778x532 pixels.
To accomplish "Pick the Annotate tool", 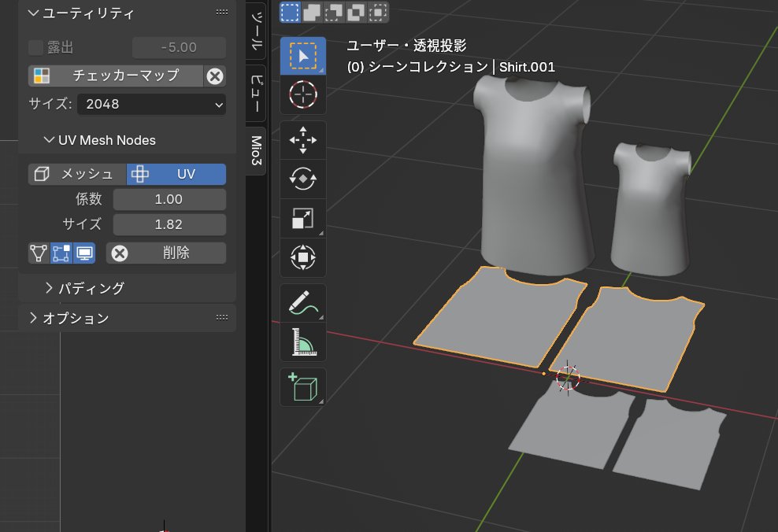I will tap(303, 303).
